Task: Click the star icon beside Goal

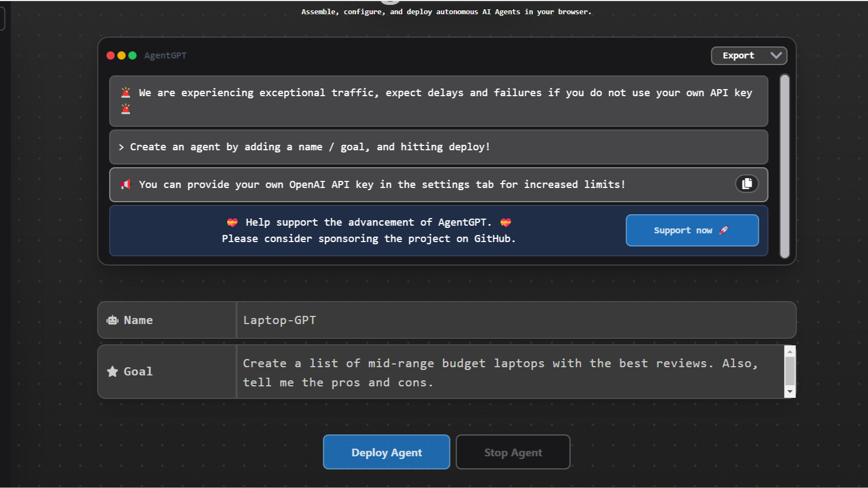Action: pos(113,372)
